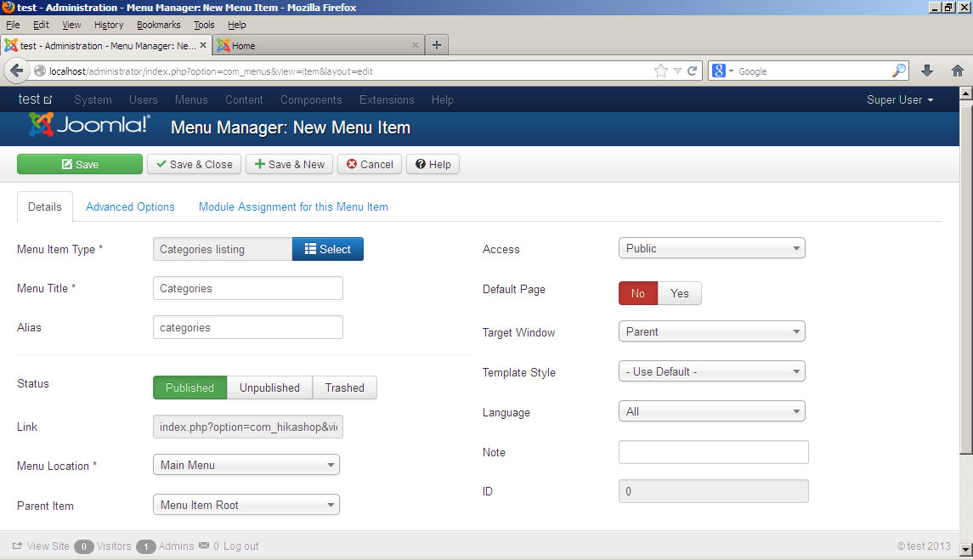973x560 pixels.
Task: Open Firefox Bookmarks menu
Action: tap(159, 25)
